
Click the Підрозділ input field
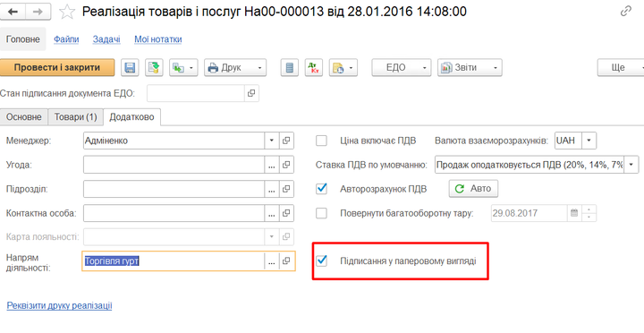pos(174,189)
